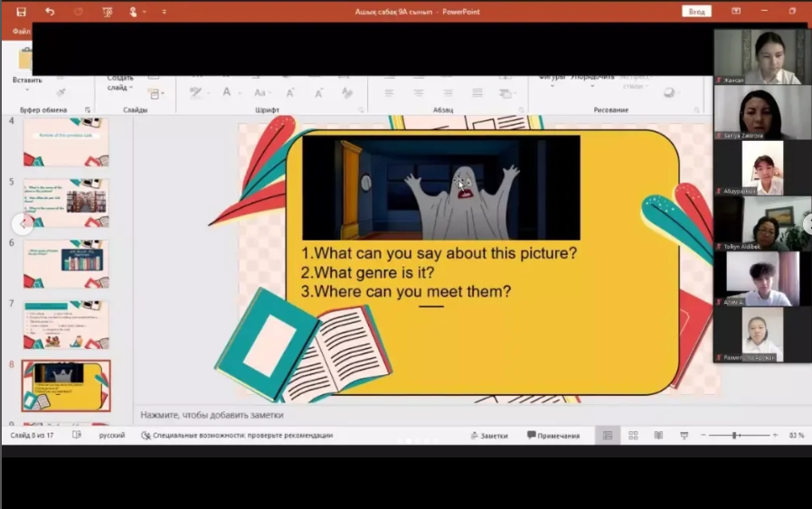The image size is (812, 509).
Task: Click the Sign in (Вход) button
Action: (696, 12)
